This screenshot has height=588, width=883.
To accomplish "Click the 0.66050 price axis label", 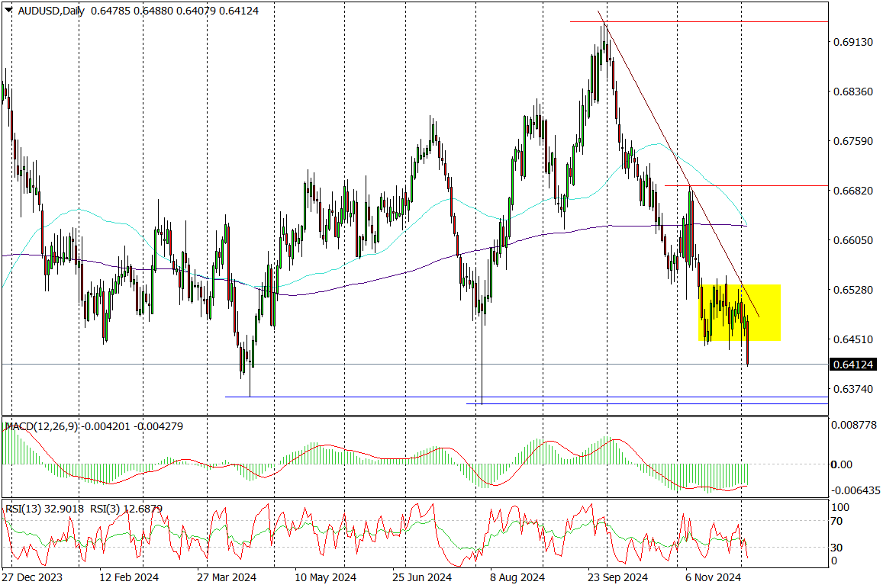I will click(x=853, y=240).
